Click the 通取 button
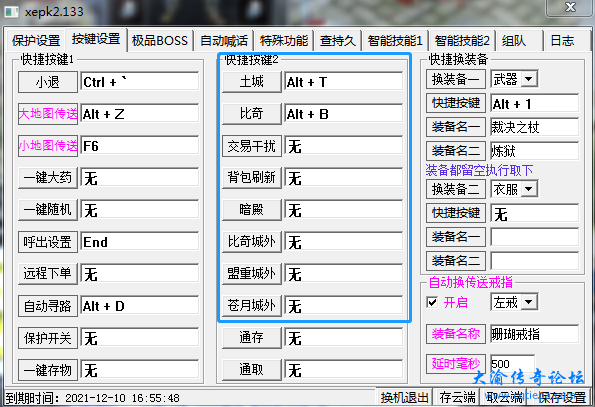 (x=252, y=370)
